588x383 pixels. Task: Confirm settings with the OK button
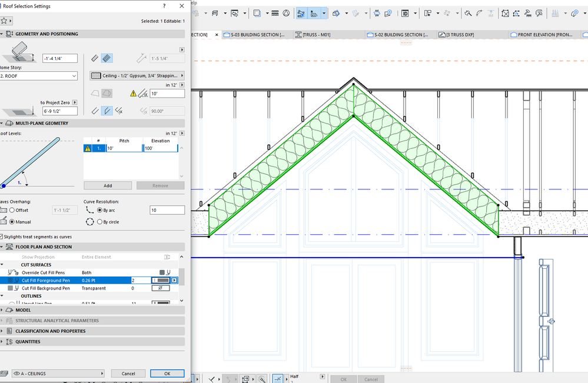167,373
